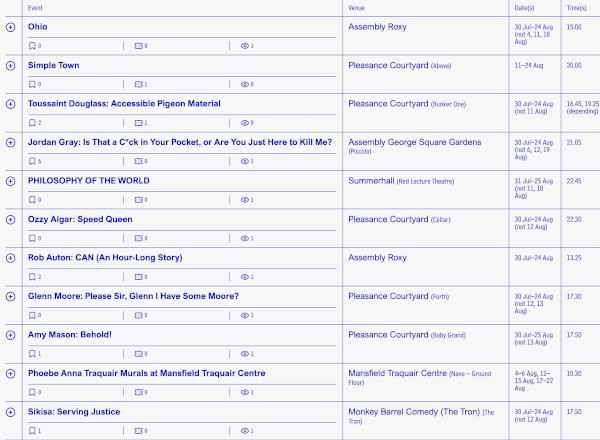This screenshot has height=440, width=600.
Task: Select Monkey Barrel Comedy venue text
Action: tap(414, 412)
